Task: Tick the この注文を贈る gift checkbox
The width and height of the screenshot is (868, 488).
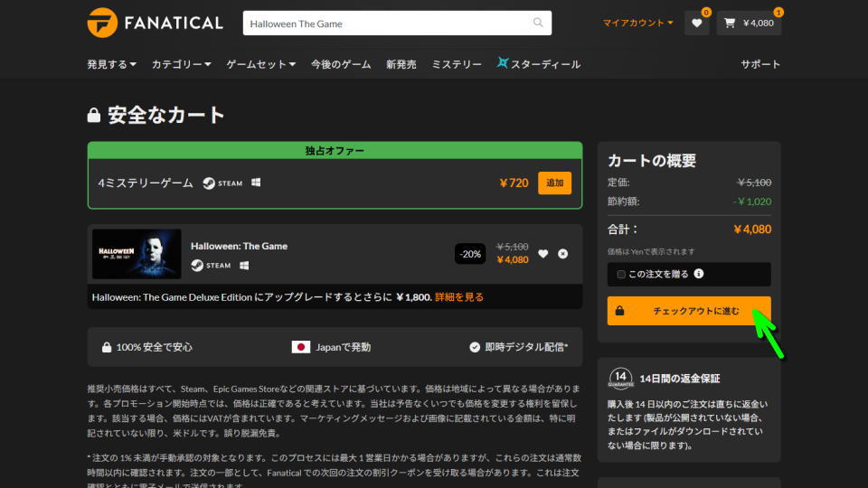Action: click(x=621, y=274)
